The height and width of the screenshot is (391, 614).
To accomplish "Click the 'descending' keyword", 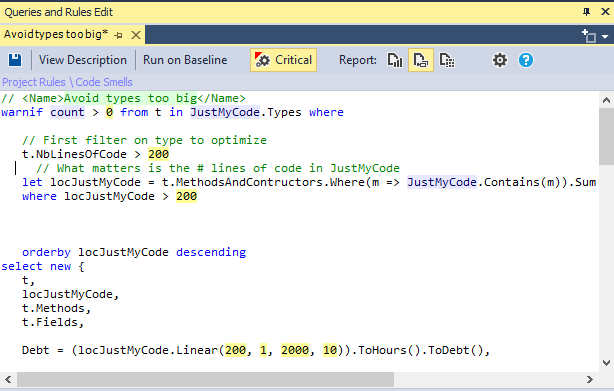I will point(211,252).
